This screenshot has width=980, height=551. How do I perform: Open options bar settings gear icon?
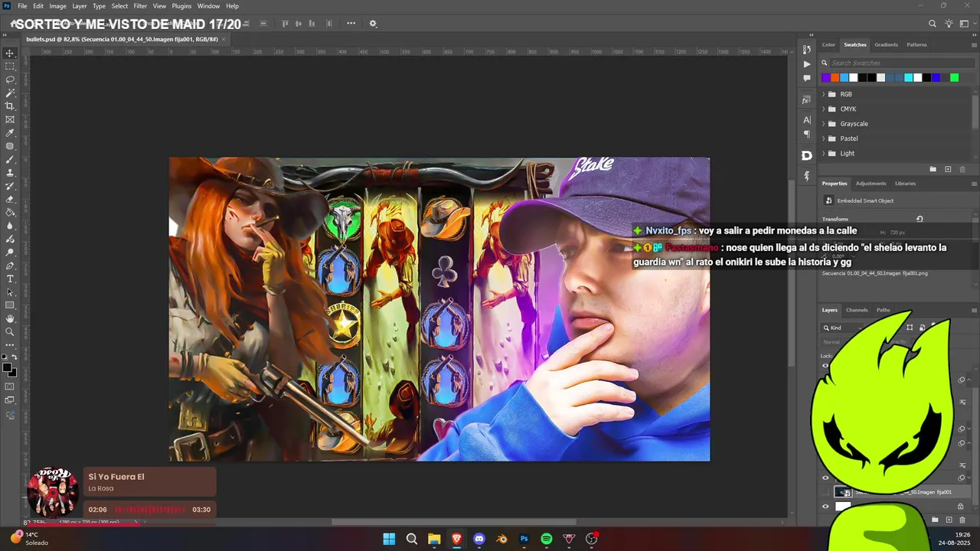pos(373,24)
